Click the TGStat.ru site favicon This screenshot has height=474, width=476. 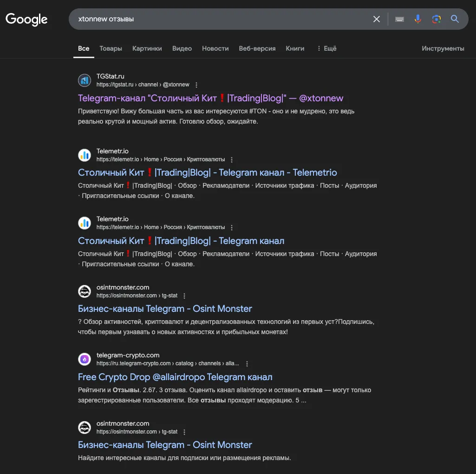85,80
